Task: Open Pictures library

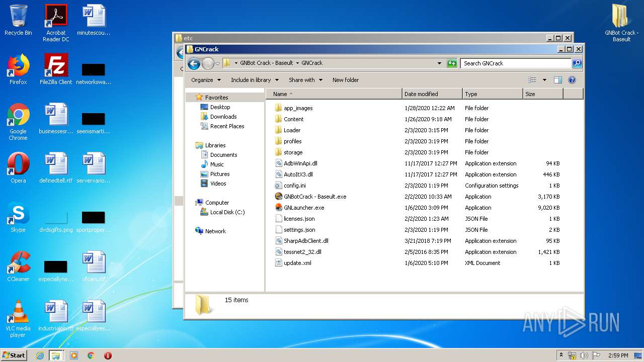Action: [x=215, y=174]
